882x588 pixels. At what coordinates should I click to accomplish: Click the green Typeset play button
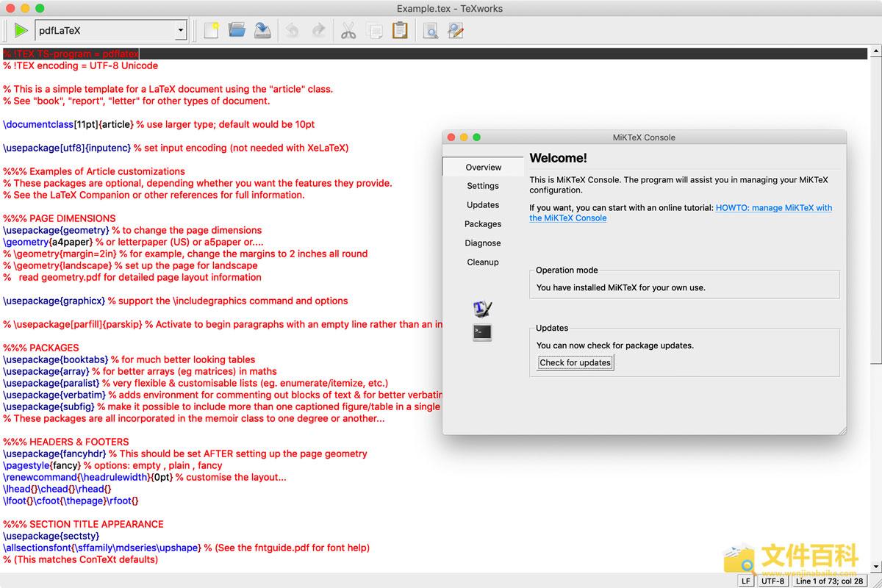point(21,30)
